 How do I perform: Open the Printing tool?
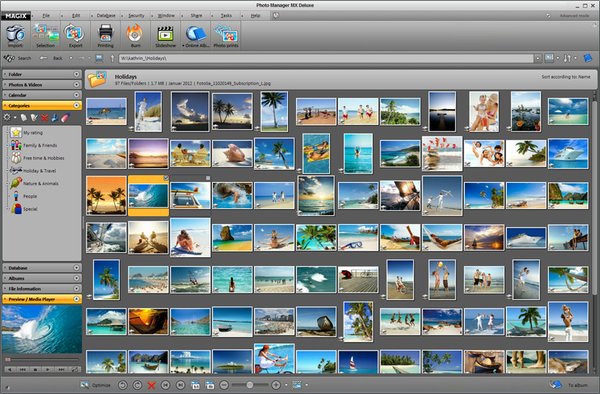pyautogui.click(x=105, y=34)
